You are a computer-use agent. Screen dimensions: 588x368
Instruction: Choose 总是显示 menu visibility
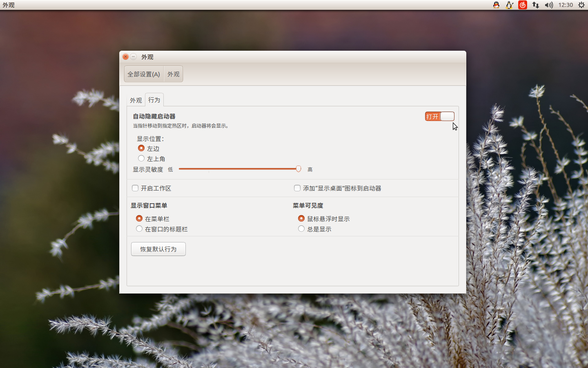click(301, 229)
